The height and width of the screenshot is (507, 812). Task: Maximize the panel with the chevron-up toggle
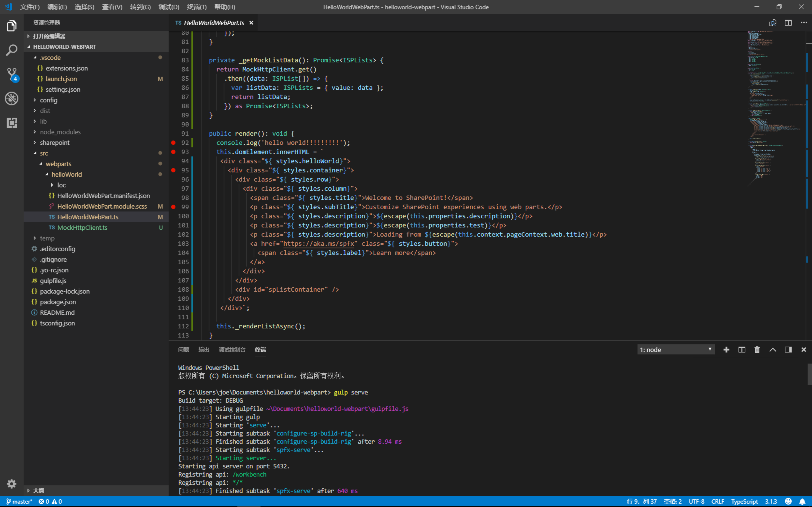(772, 349)
